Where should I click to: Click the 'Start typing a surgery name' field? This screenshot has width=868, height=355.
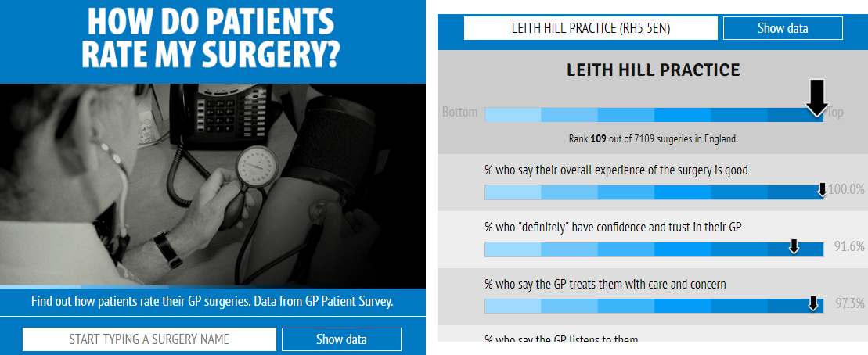(149, 339)
